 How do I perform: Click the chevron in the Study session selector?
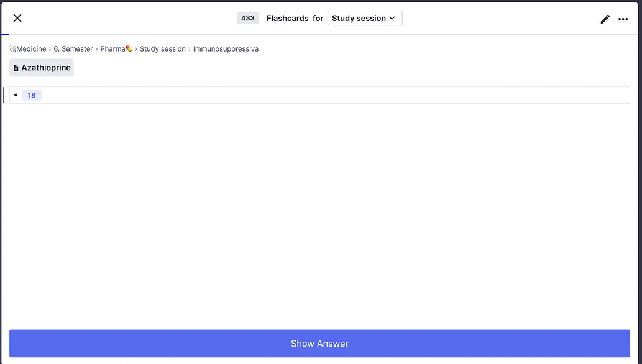392,18
